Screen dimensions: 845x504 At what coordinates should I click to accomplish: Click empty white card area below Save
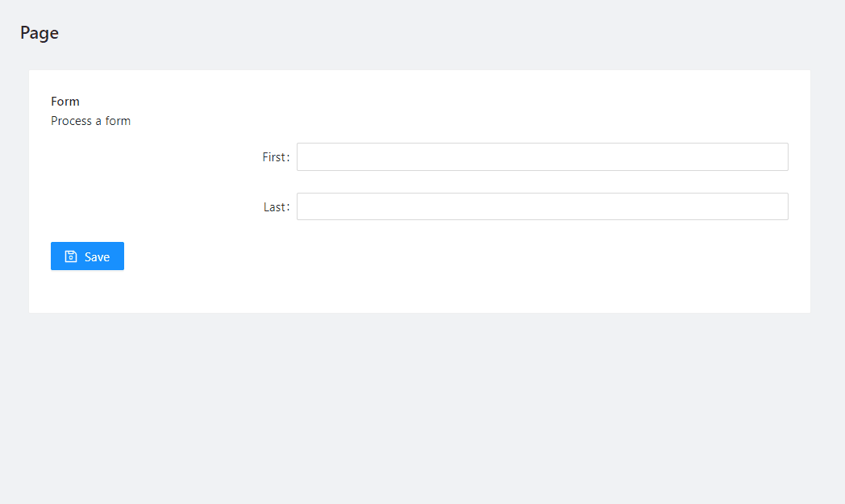(242, 292)
